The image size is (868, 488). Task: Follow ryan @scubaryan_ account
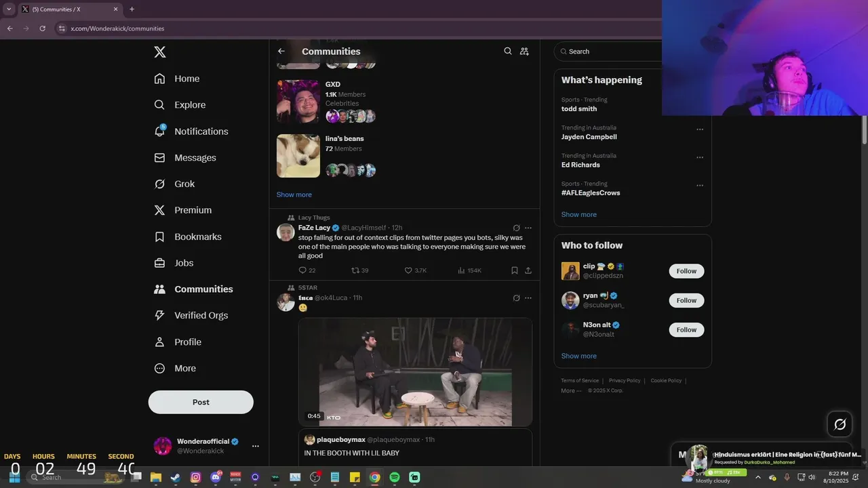(x=686, y=300)
